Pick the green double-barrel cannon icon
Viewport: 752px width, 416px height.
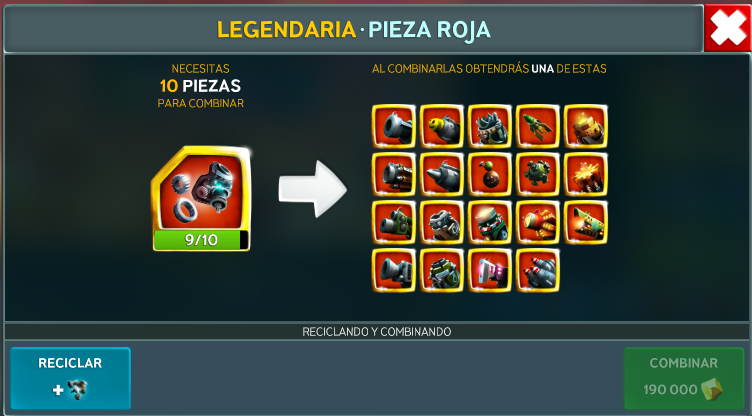pos(394,222)
